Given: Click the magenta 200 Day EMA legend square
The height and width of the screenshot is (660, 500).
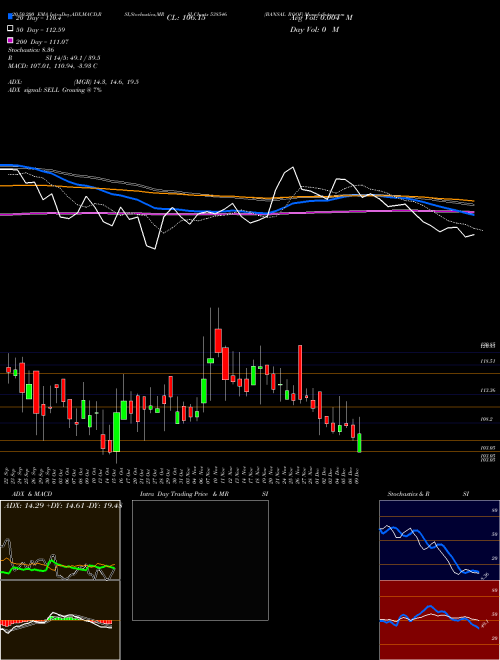Looking at the screenshot, I should (x=11, y=41).
